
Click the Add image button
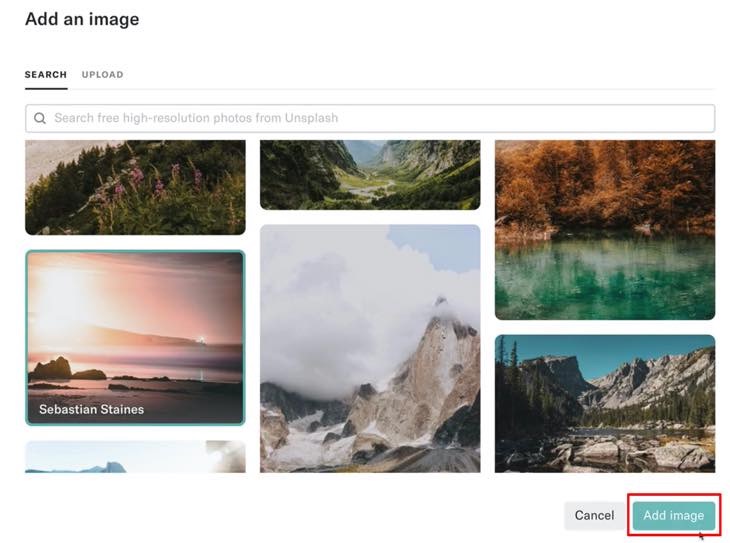[x=674, y=516]
